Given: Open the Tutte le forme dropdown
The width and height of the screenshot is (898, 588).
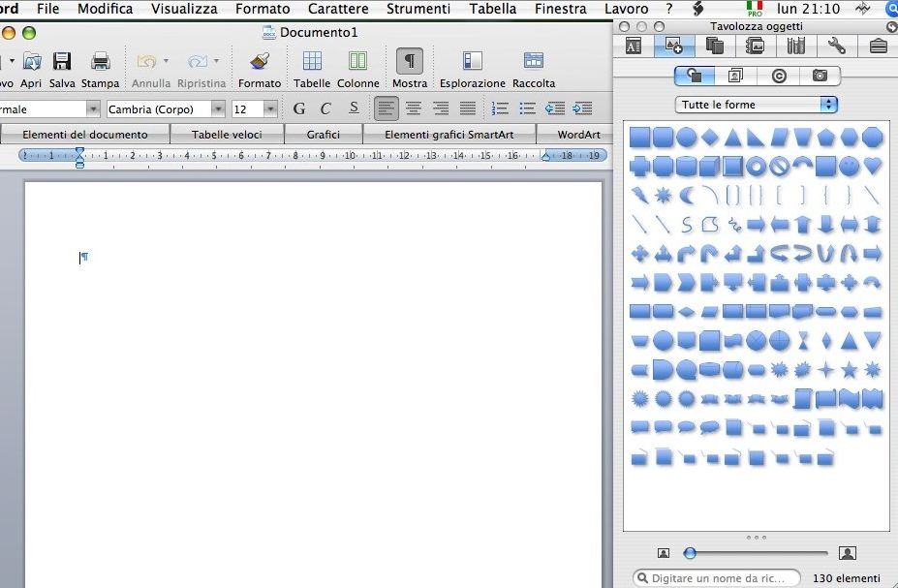Looking at the screenshot, I should point(756,105).
